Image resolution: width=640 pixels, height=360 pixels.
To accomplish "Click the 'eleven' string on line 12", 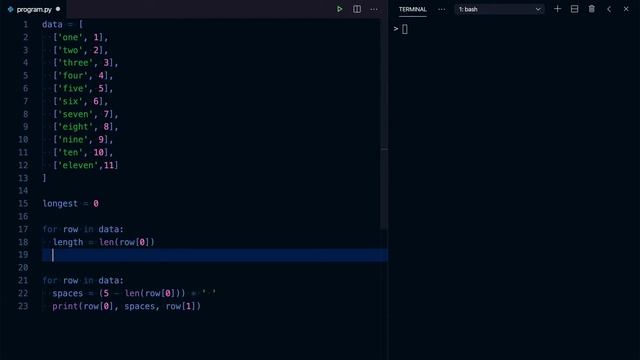I will 78,165.
